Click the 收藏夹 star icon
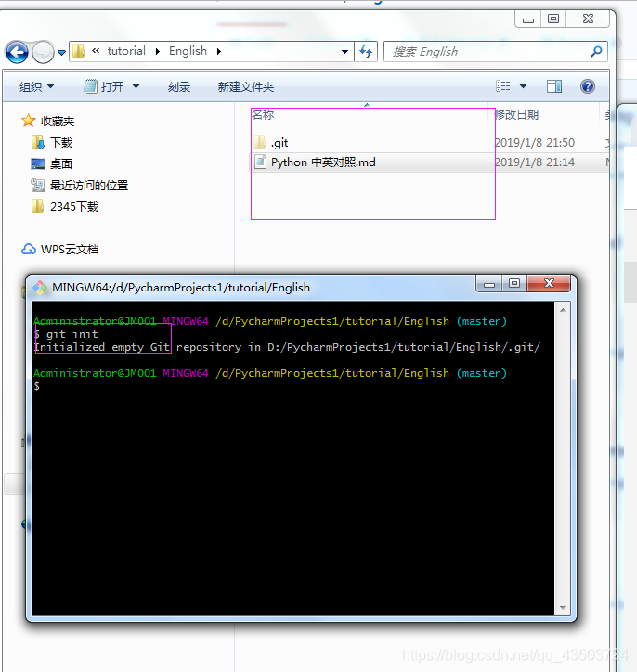 (28, 121)
